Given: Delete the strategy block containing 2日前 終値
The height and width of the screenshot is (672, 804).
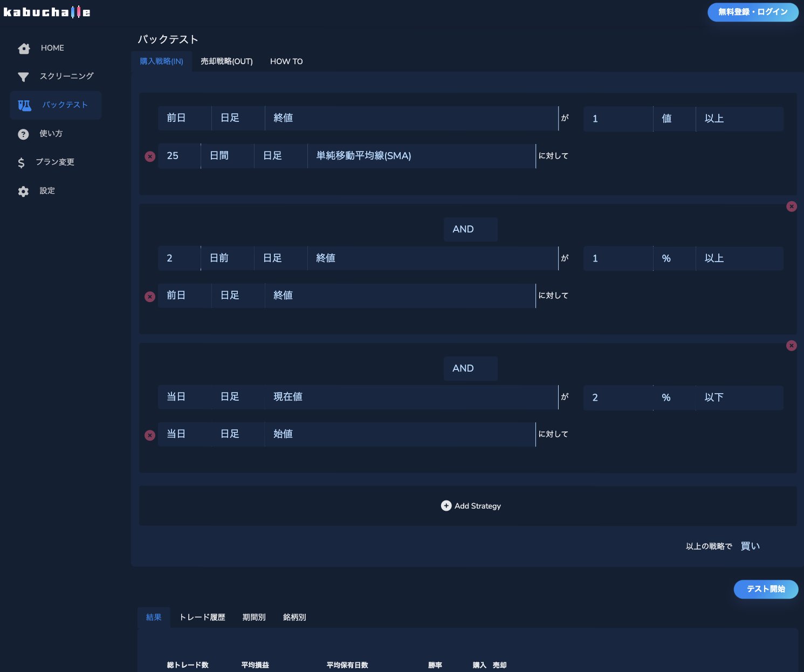Looking at the screenshot, I should pos(791,206).
